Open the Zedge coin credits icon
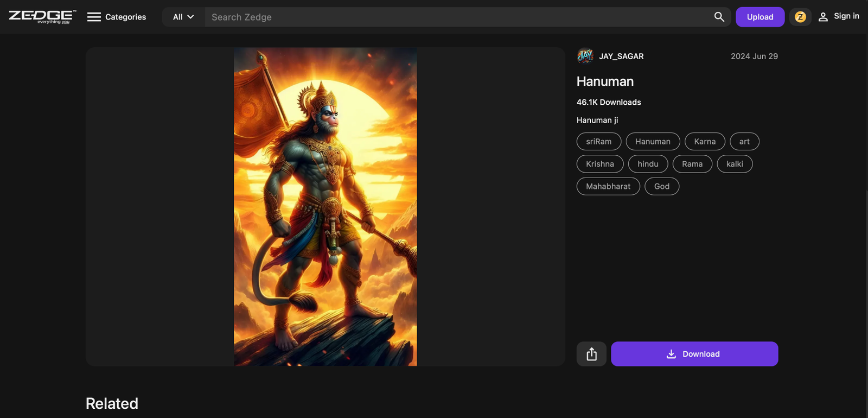Viewport: 868px width, 418px height. pos(800,17)
